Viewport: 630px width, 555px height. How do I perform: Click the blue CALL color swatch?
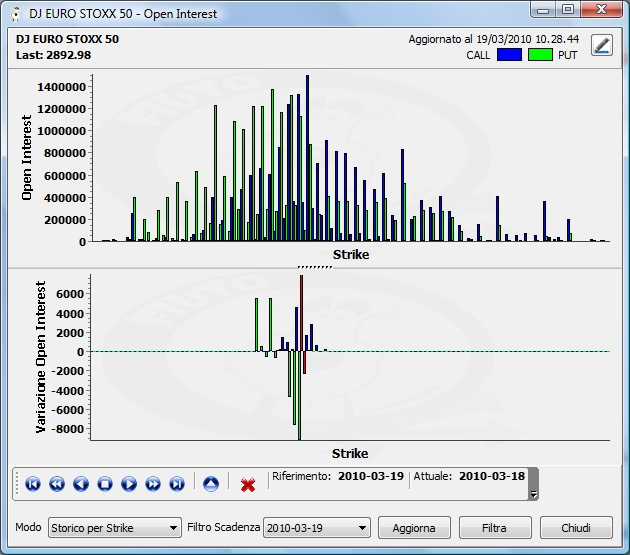coord(509,55)
